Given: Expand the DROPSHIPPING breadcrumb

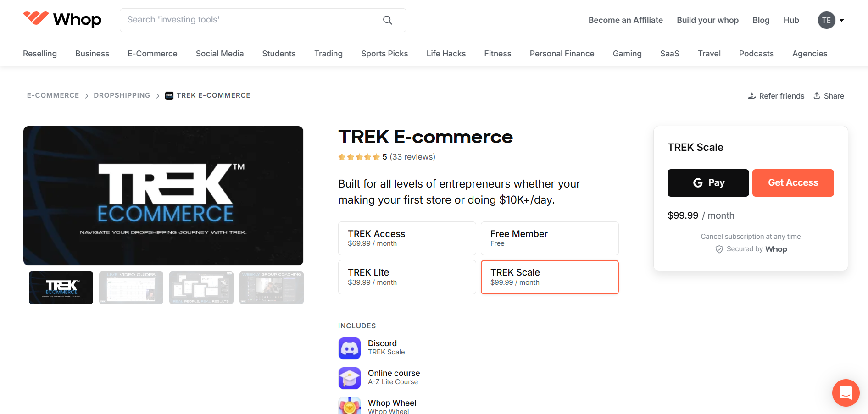Looking at the screenshot, I should (x=122, y=95).
